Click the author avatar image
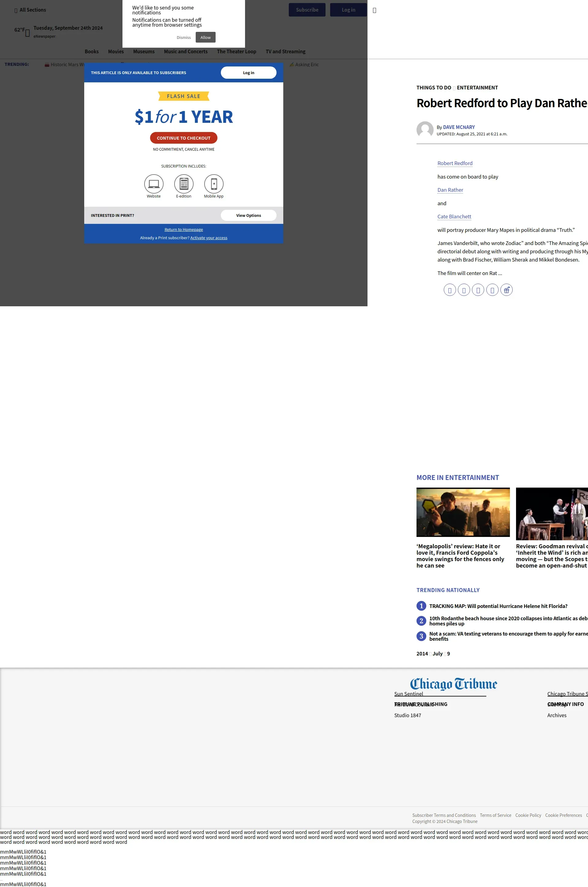The image size is (588, 887). (x=425, y=130)
